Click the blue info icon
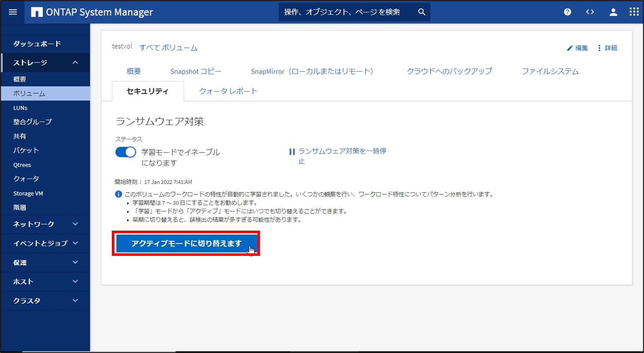 click(119, 194)
